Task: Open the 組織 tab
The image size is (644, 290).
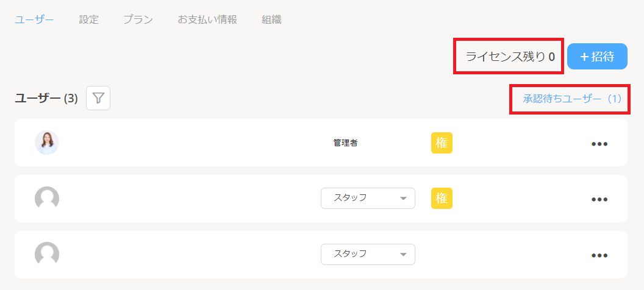Action: coord(271,19)
